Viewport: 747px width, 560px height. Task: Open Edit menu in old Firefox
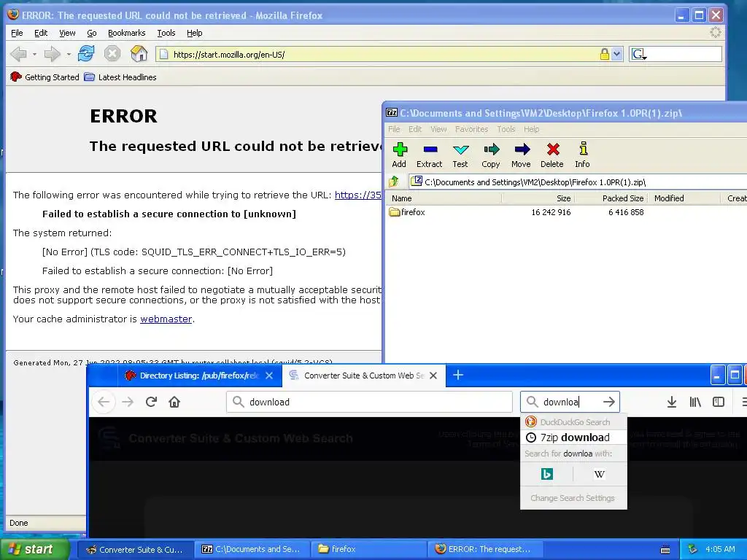[41, 33]
